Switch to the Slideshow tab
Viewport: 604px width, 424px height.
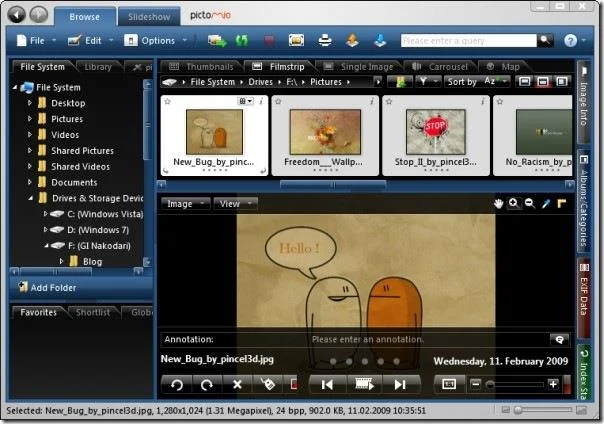tap(149, 17)
